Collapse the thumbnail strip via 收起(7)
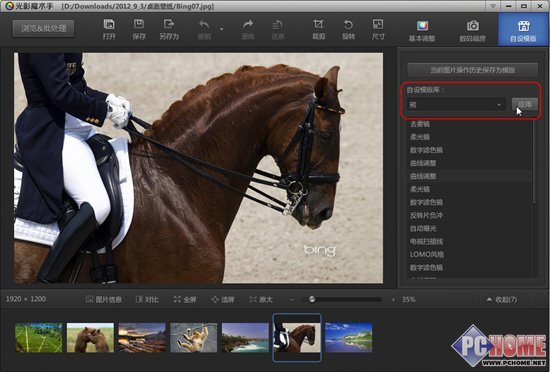550x372 pixels. point(502,299)
